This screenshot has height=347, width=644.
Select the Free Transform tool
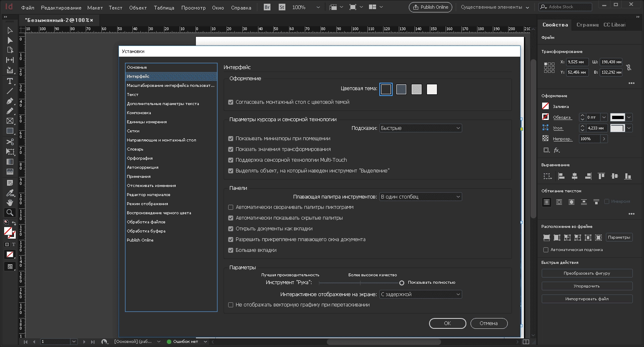click(x=10, y=152)
